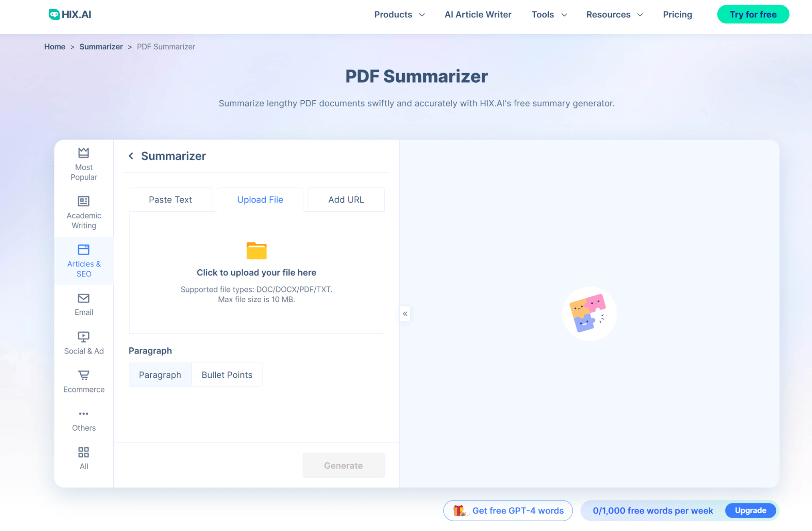812x531 pixels.
Task: Go to Home breadcrumb link
Action: click(54, 47)
